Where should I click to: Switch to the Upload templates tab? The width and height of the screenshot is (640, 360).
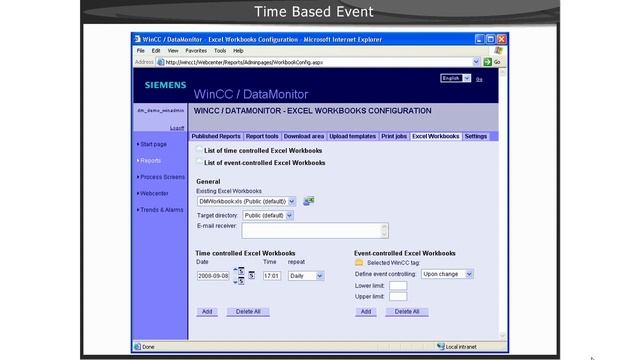point(353,136)
